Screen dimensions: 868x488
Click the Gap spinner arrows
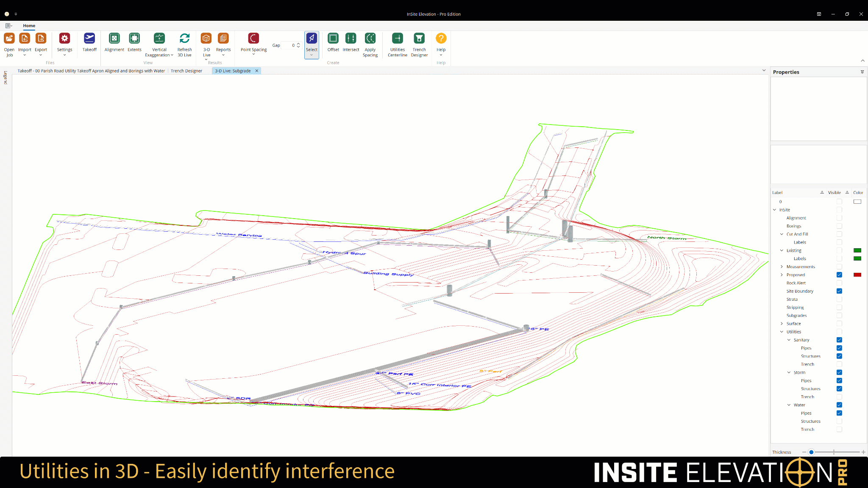(298, 45)
